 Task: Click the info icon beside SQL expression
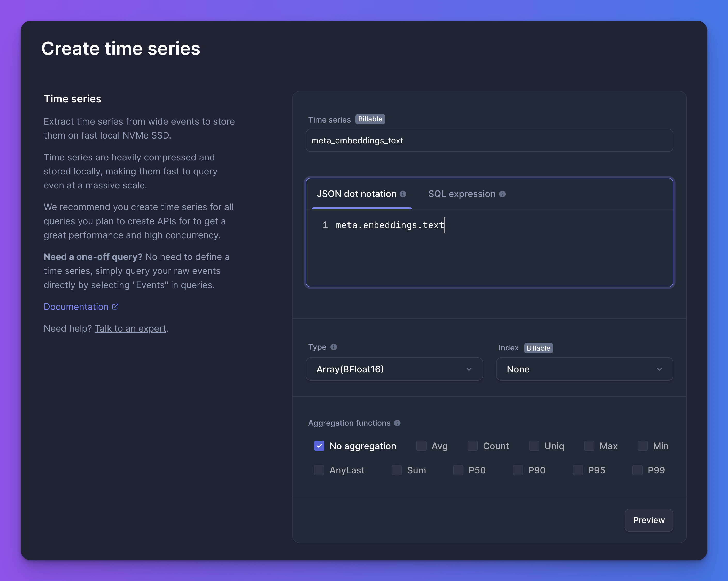(502, 194)
